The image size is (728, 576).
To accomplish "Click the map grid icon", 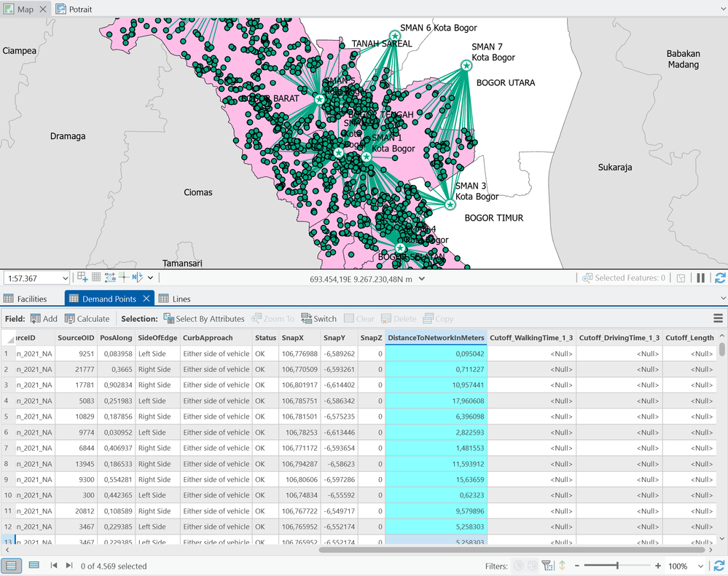I will [96, 277].
